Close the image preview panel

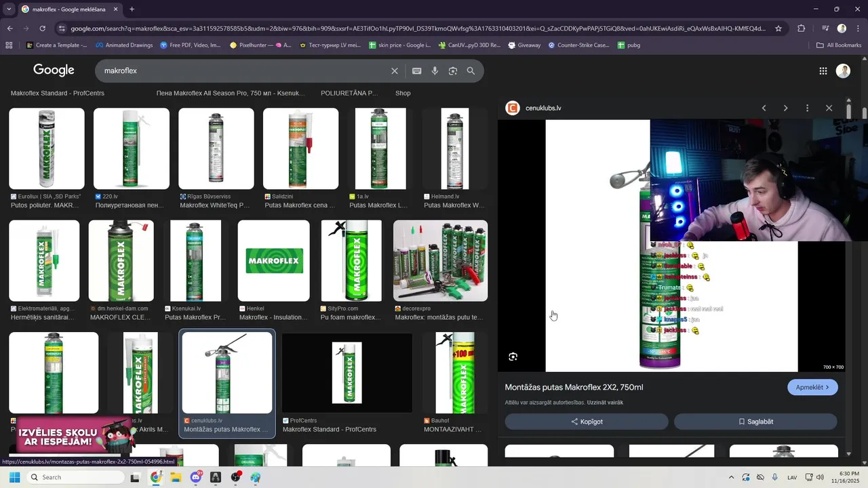click(x=829, y=108)
